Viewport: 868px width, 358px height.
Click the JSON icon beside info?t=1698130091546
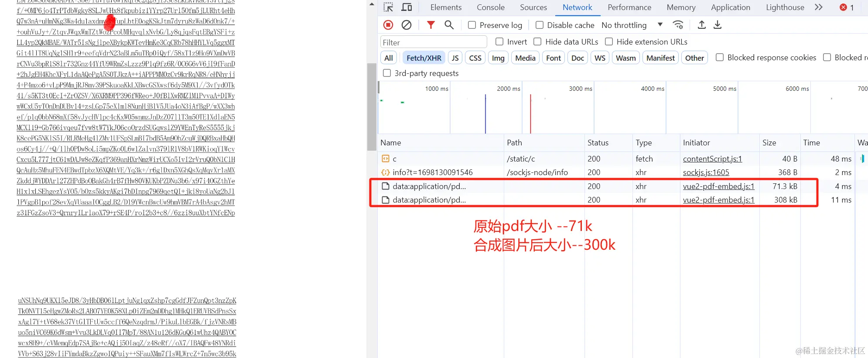pyautogui.click(x=386, y=172)
